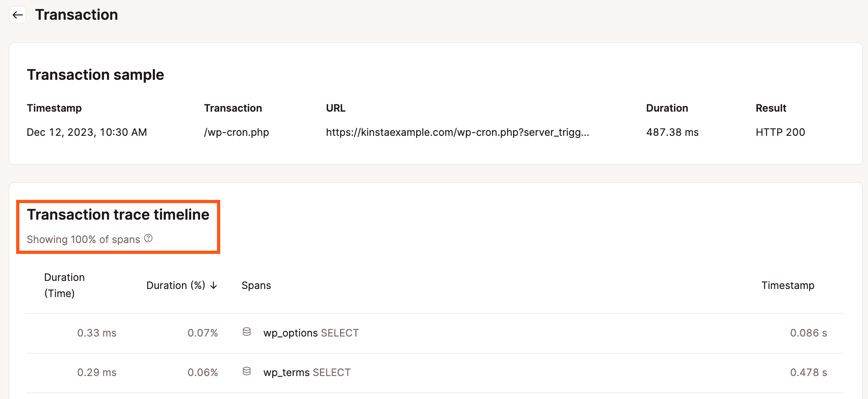Select the back navigation circle button
868x399 pixels.
[17, 15]
